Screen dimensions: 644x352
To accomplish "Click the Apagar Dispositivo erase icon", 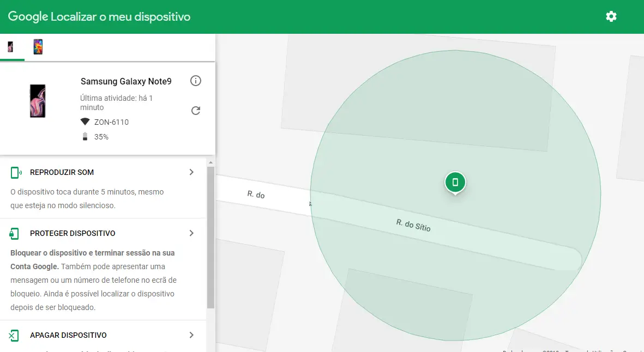I will [14, 336].
